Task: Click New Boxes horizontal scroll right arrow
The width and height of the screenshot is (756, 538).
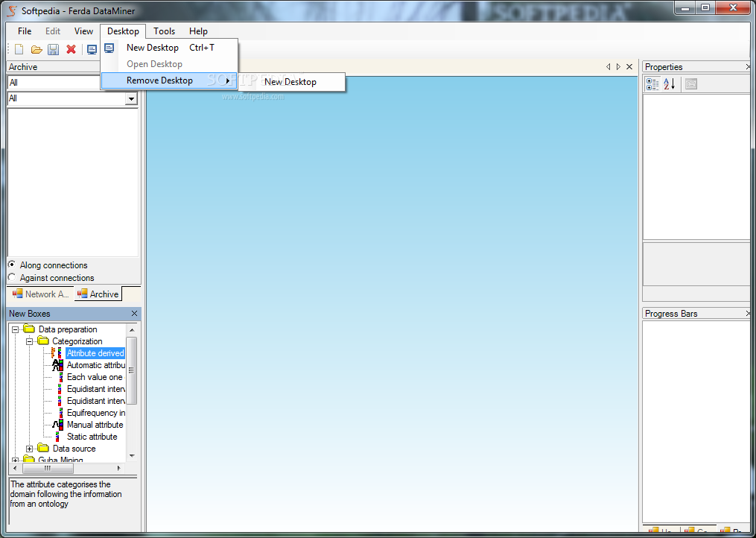Action: click(x=119, y=468)
